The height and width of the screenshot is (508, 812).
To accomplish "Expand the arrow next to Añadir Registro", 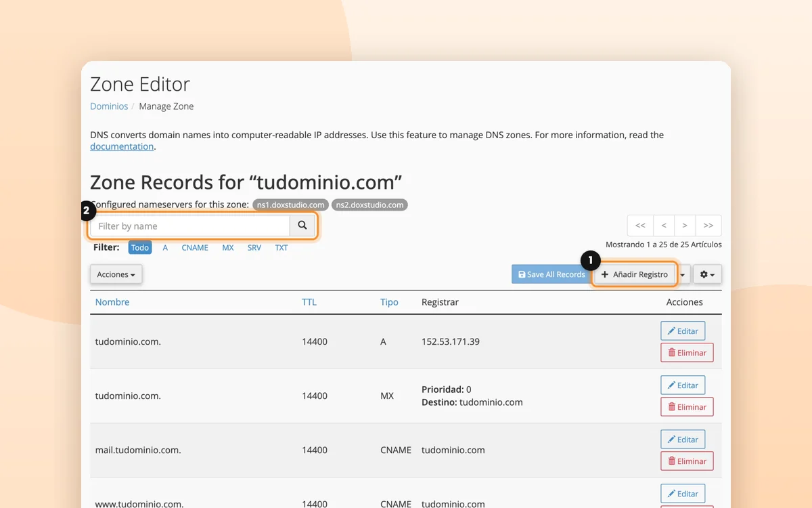I will [x=683, y=274].
